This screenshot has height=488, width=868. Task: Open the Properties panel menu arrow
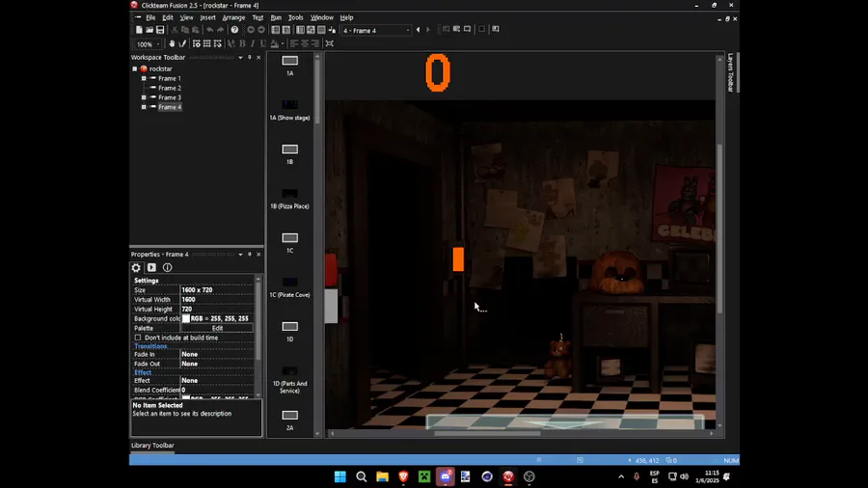[x=241, y=255]
